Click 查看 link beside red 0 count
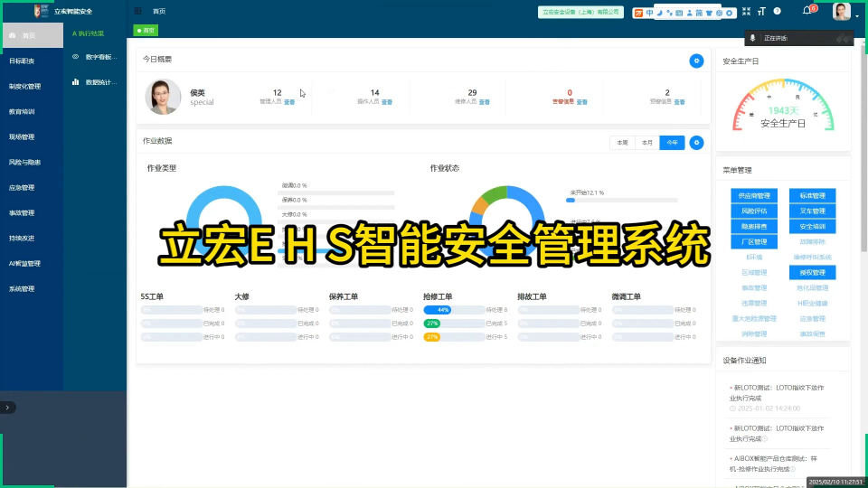Image resolution: width=868 pixels, height=488 pixels. point(581,102)
